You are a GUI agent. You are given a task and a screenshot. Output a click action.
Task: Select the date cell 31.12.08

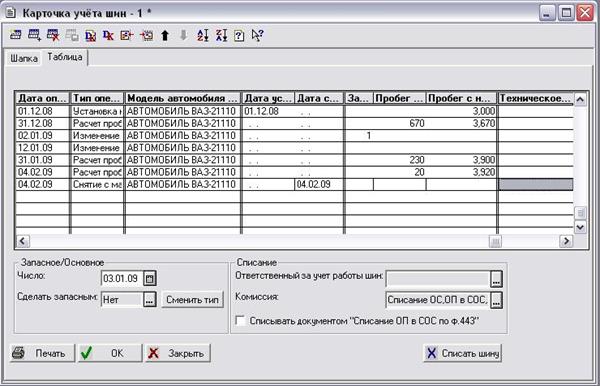tap(43, 124)
